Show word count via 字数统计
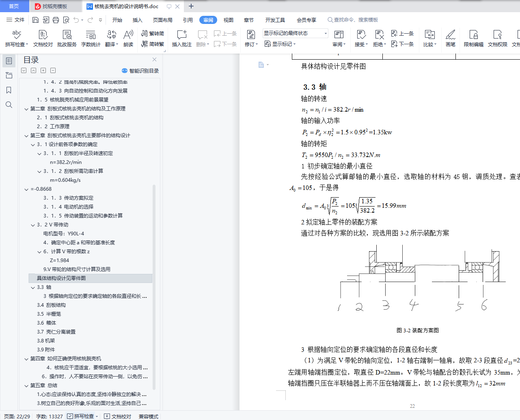The height and width of the screenshot is (420, 520). click(x=91, y=39)
